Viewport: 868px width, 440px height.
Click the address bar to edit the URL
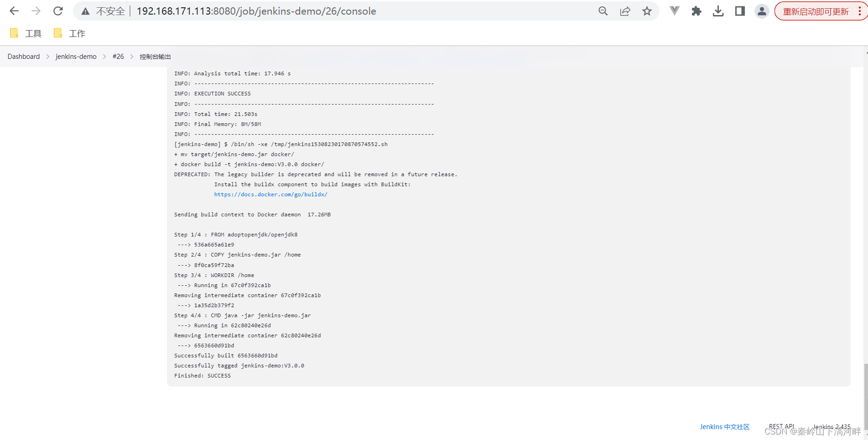[255, 11]
